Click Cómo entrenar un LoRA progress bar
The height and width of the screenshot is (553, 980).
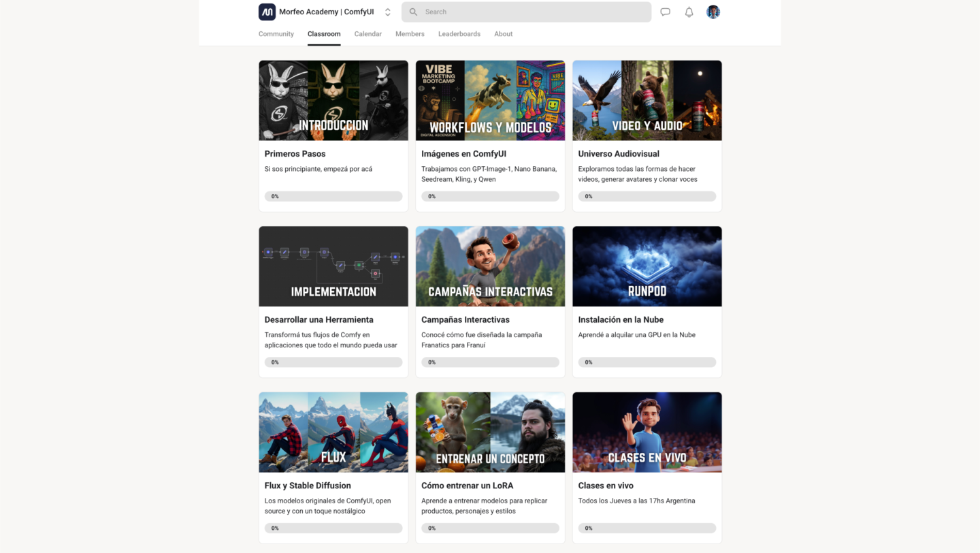click(490, 528)
